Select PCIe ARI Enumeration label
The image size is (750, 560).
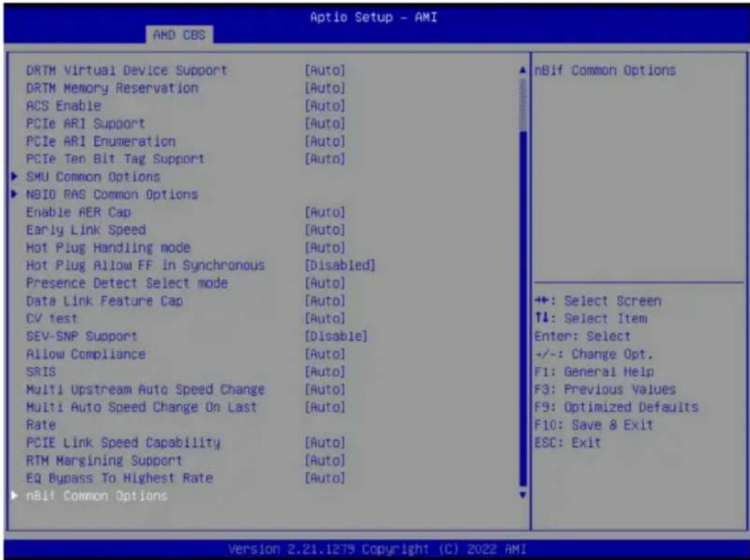(x=101, y=142)
